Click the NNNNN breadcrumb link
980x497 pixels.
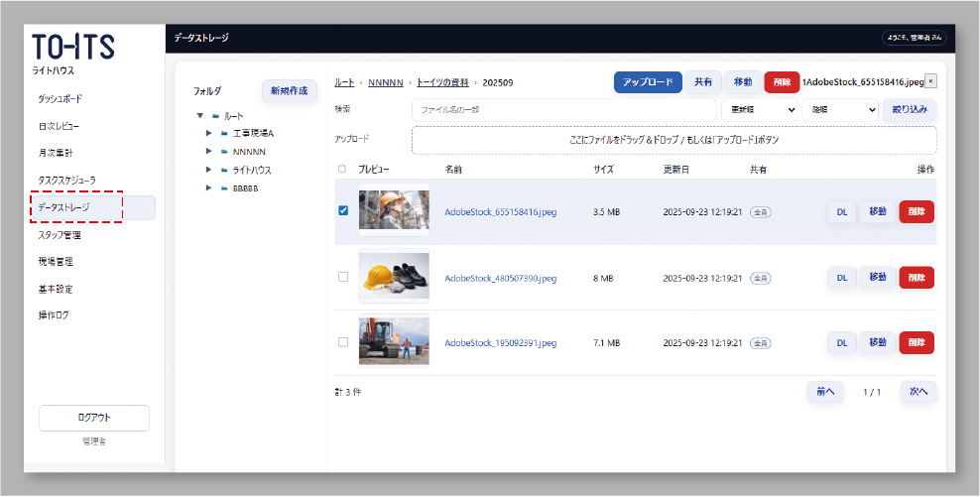[x=385, y=82]
